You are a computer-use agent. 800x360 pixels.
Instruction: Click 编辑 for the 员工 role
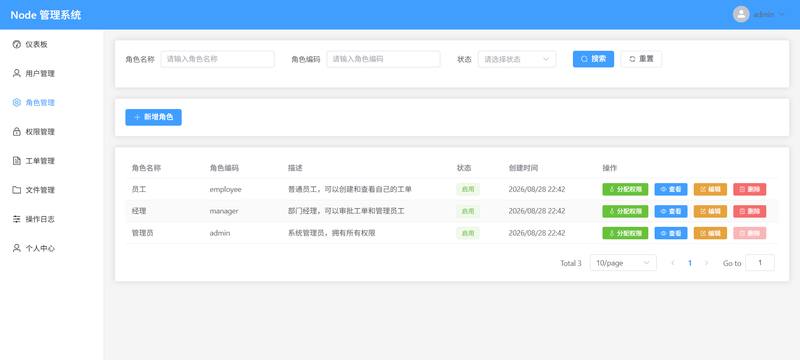tap(710, 189)
